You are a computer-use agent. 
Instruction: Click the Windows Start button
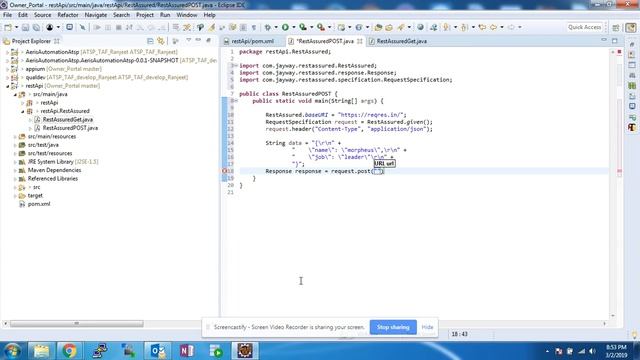pyautogui.click(x=12, y=351)
